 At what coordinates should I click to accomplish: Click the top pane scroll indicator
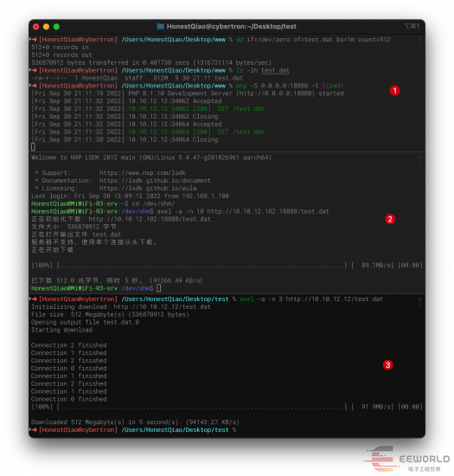(x=420, y=42)
